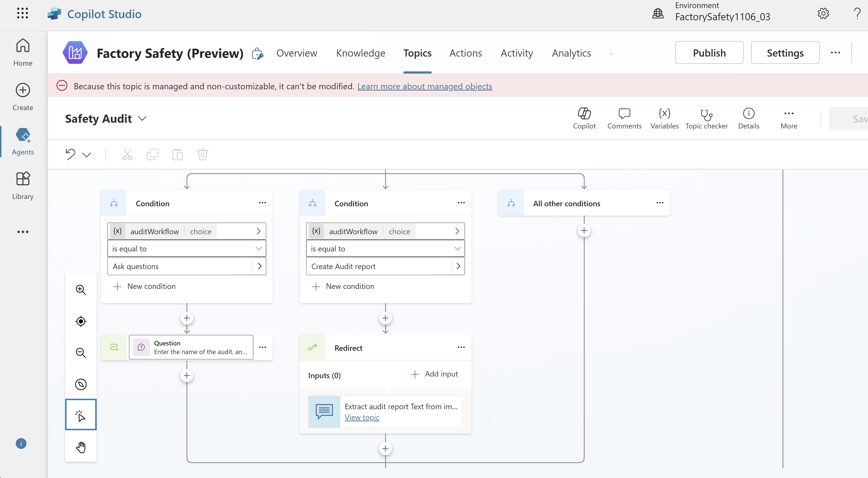This screenshot has height=478, width=868.
Task: Zoom in on the canvas
Action: [81, 290]
